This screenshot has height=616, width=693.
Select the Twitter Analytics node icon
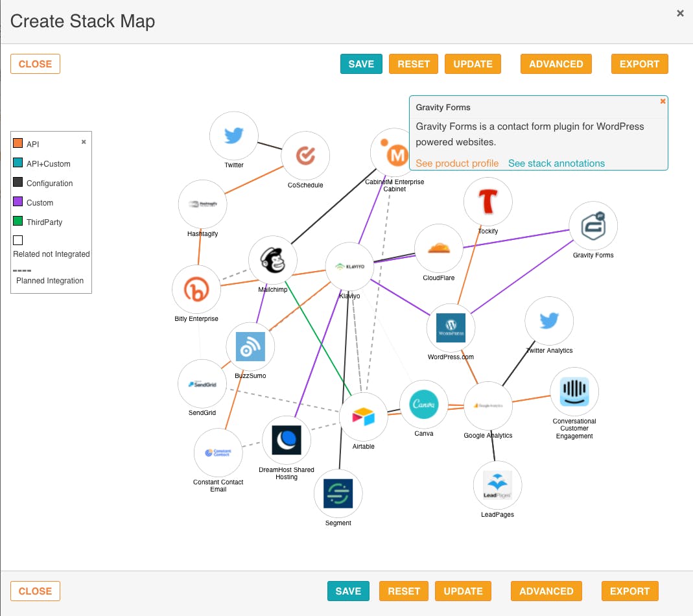549,321
